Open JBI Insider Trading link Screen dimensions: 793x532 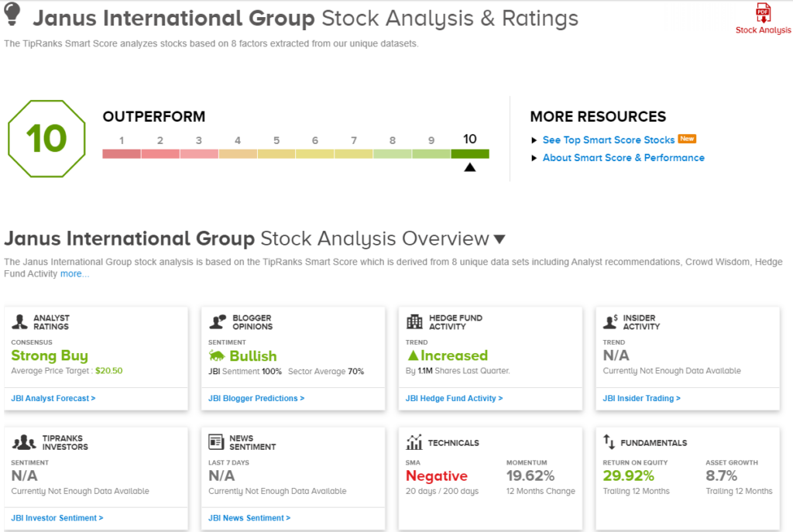click(x=641, y=399)
